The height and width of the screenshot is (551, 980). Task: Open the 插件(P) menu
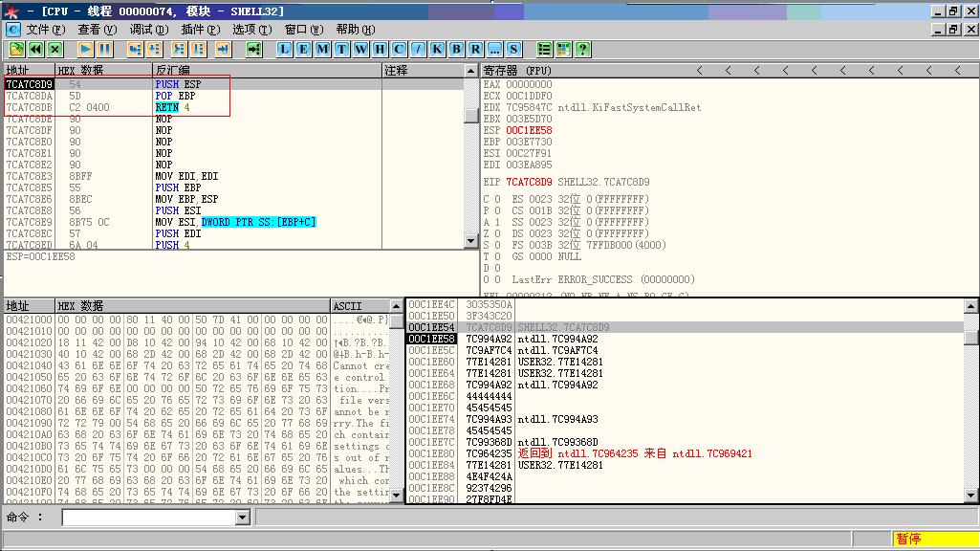pos(201,30)
